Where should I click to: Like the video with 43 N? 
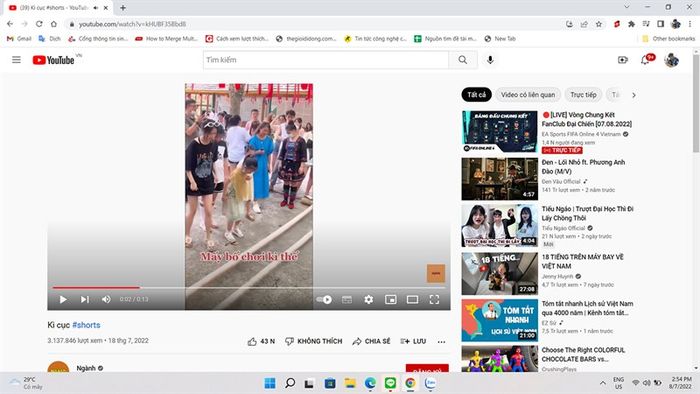pos(261,341)
